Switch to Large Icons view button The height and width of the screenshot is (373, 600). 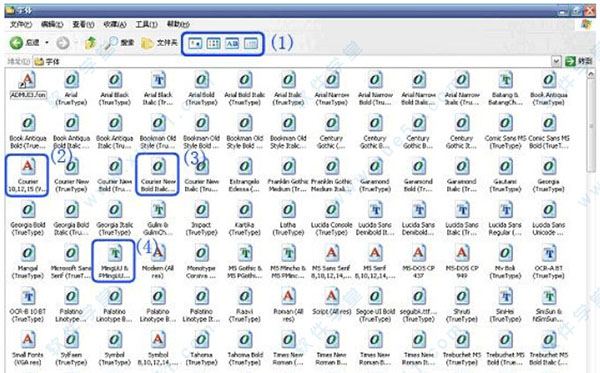(195, 44)
